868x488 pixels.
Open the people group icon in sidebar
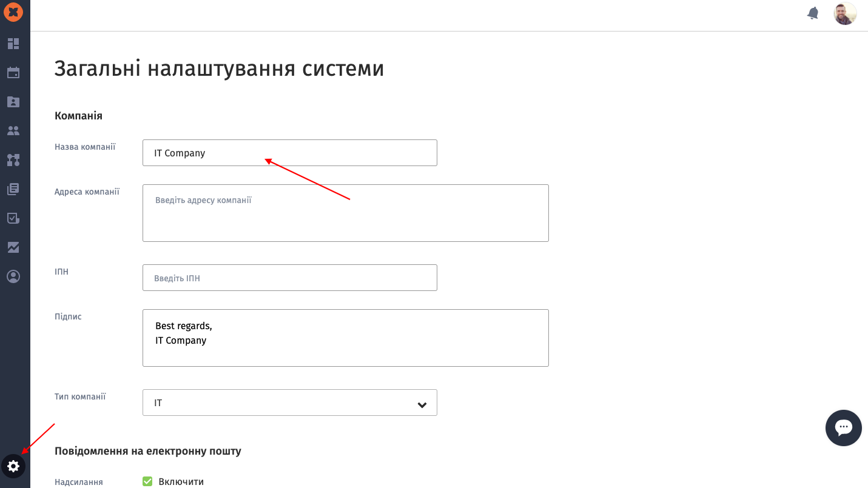[13, 130]
